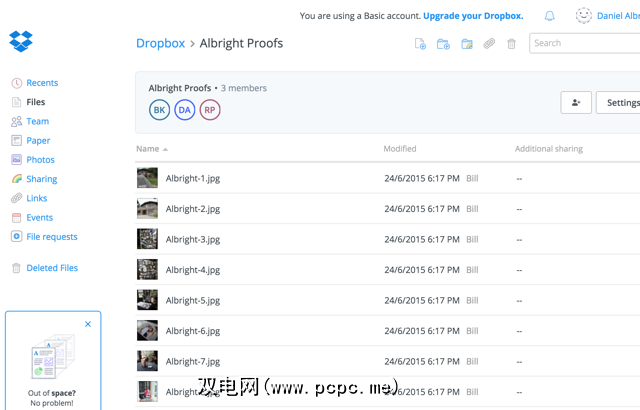This screenshot has width=640, height=410.
Task: Select the Albright-7.jpg file name
Action: pyautogui.click(x=193, y=362)
